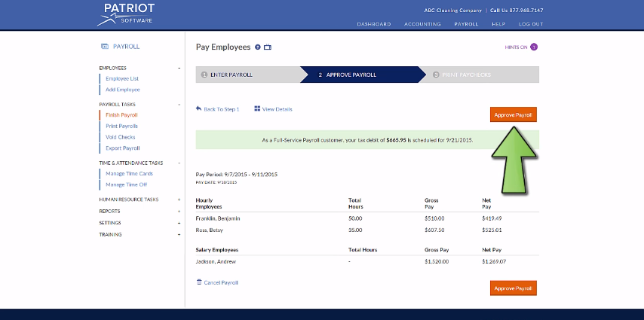Screen dimensions: 644x320
Task: Expand the Settings sidebar section
Action: [179, 223]
